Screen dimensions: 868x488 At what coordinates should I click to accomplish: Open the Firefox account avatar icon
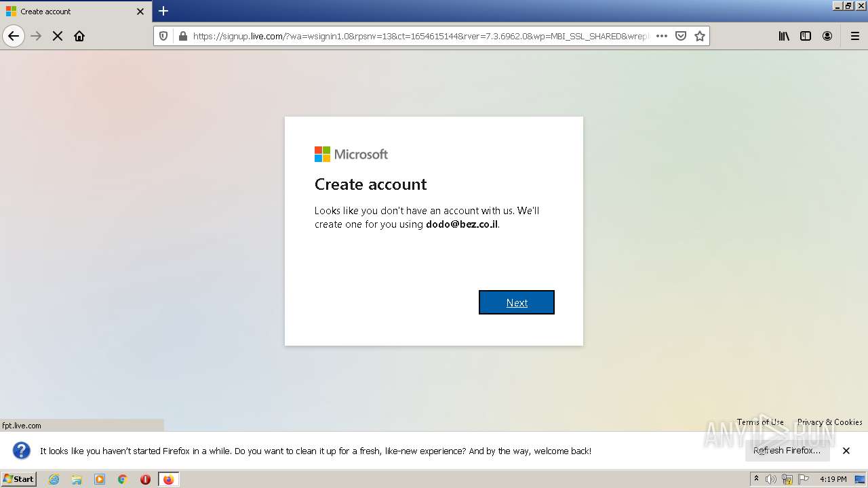coord(827,36)
